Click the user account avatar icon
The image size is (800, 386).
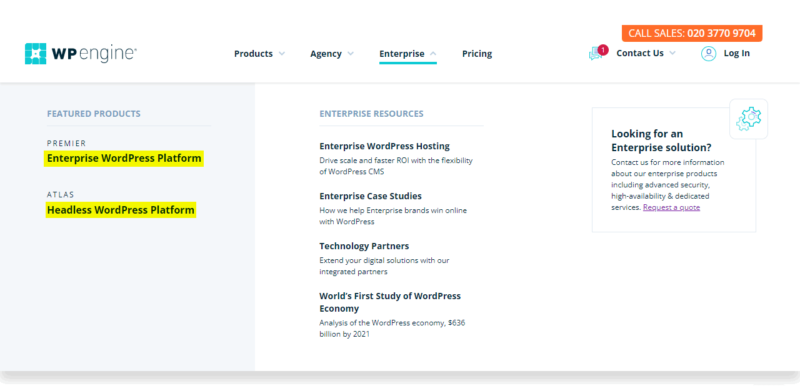click(708, 54)
